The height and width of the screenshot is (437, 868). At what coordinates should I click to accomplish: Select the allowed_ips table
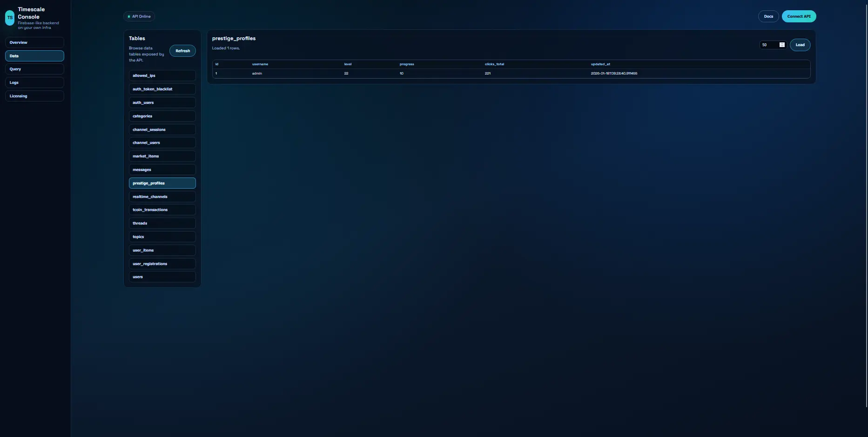point(162,75)
